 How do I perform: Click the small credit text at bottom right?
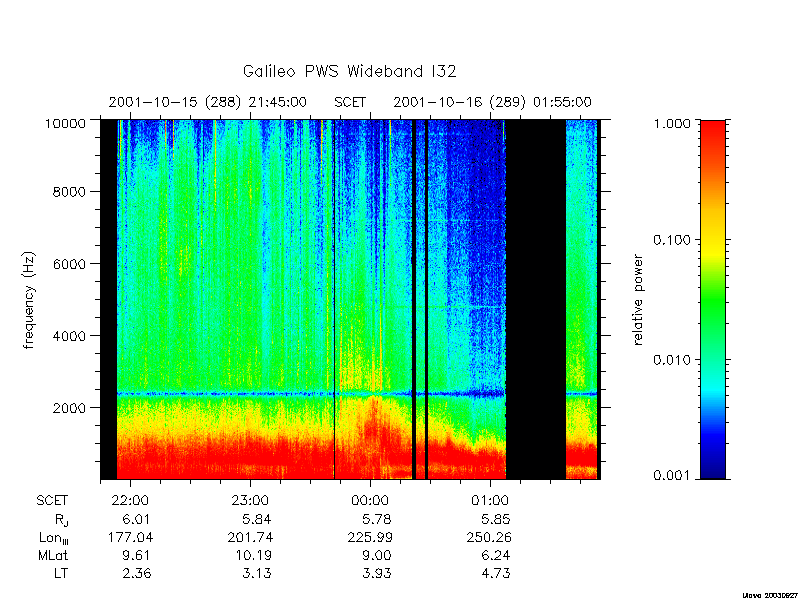(x=771, y=595)
